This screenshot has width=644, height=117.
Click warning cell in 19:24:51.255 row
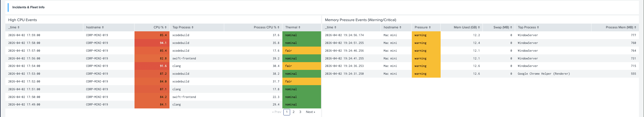(x=426, y=43)
